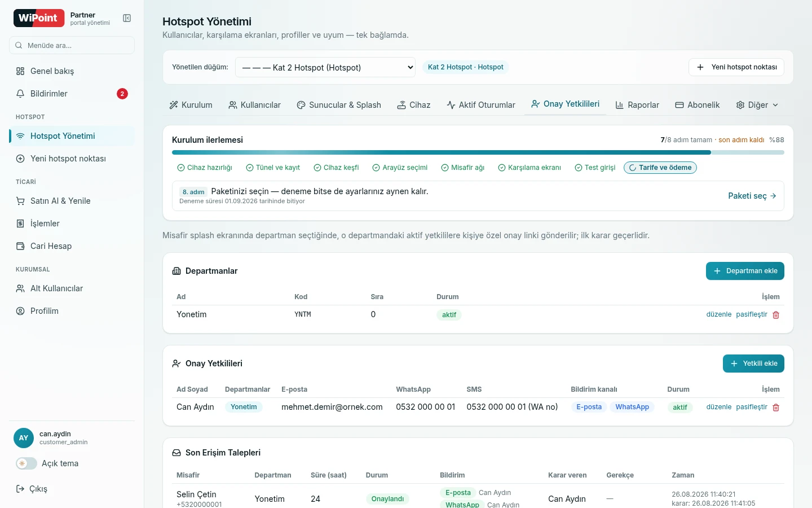The image size is (812, 508).
Task: Click the Genel bakış grid icon
Action: point(20,71)
